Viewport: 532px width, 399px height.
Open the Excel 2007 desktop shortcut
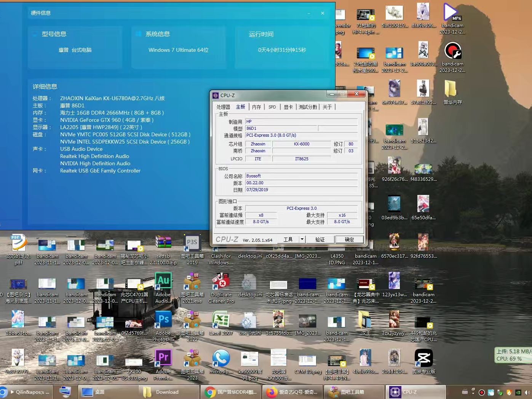pyautogui.click(x=221, y=323)
